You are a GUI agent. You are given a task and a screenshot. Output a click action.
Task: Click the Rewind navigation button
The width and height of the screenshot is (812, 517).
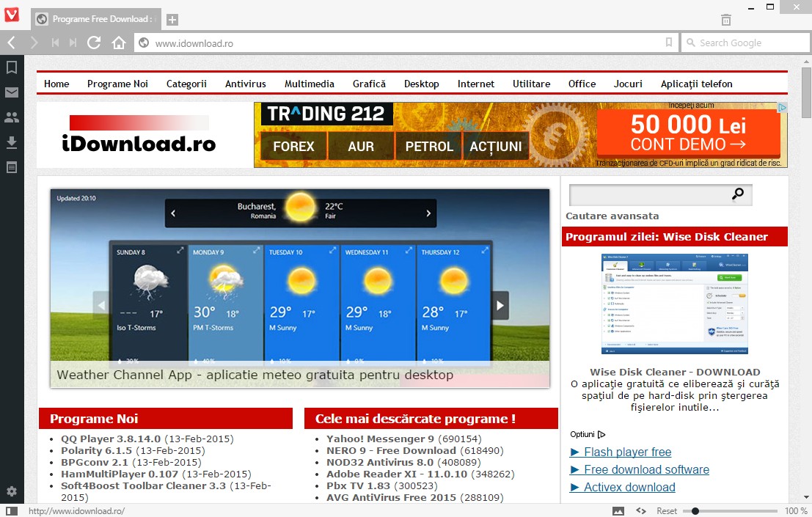[x=56, y=43]
